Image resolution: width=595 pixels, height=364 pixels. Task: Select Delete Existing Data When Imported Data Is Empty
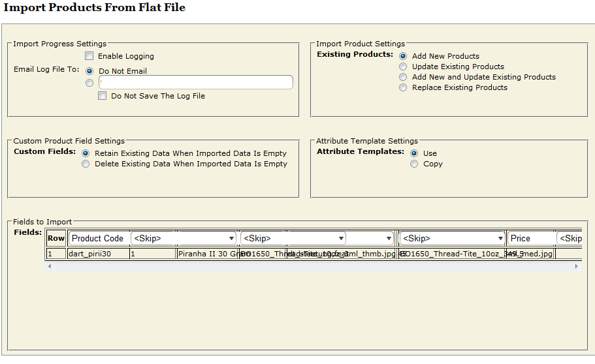tap(86, 164)
